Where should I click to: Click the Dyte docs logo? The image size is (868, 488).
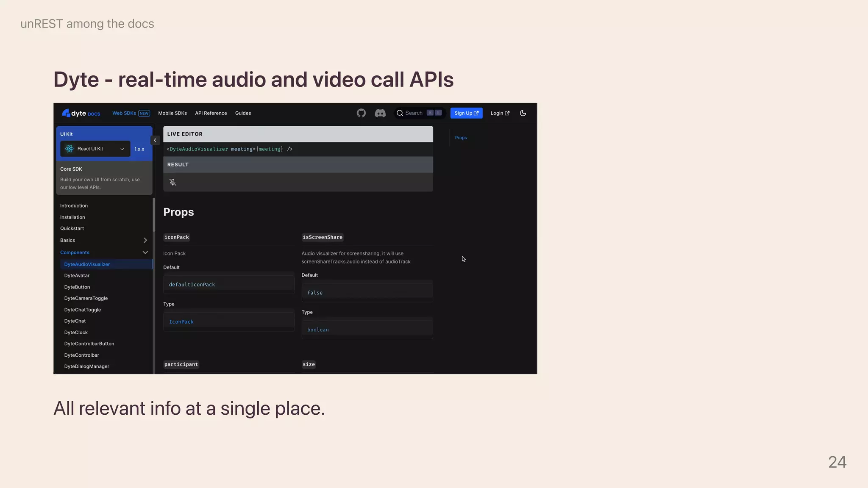81,113
